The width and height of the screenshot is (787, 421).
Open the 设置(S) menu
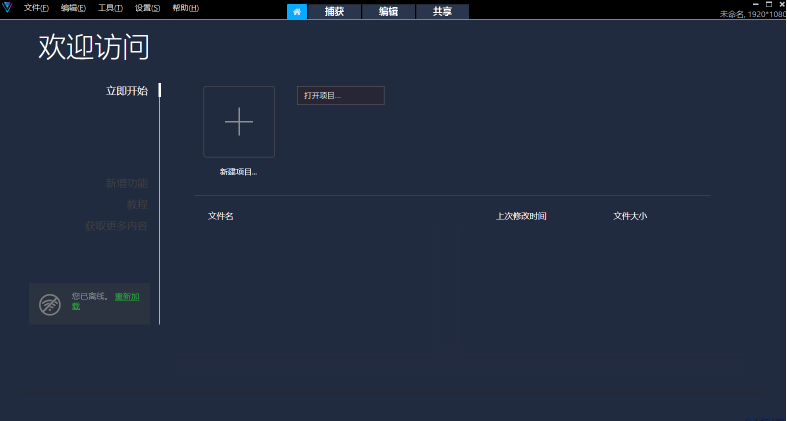click(x=148, y=8)
